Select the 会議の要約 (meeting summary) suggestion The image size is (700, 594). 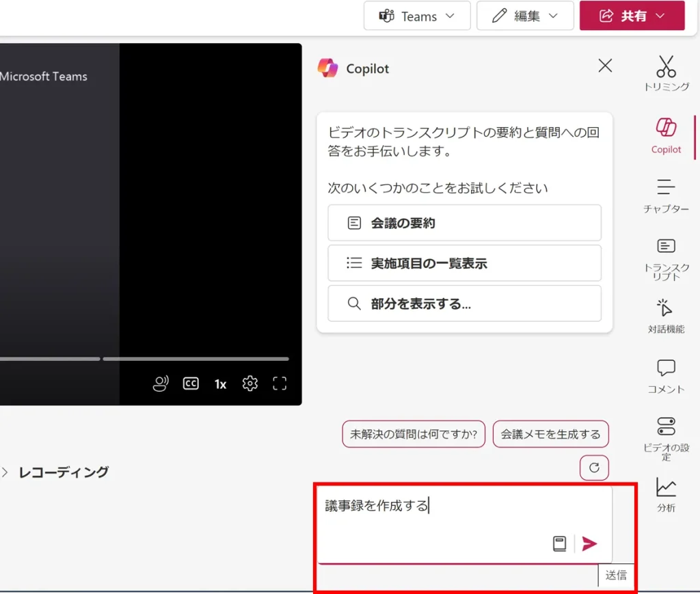464,223
